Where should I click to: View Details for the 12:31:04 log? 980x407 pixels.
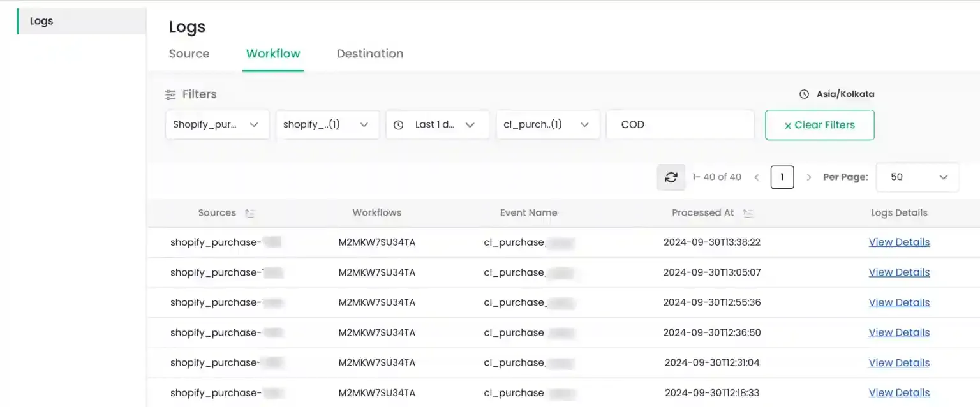coord(899,363)
